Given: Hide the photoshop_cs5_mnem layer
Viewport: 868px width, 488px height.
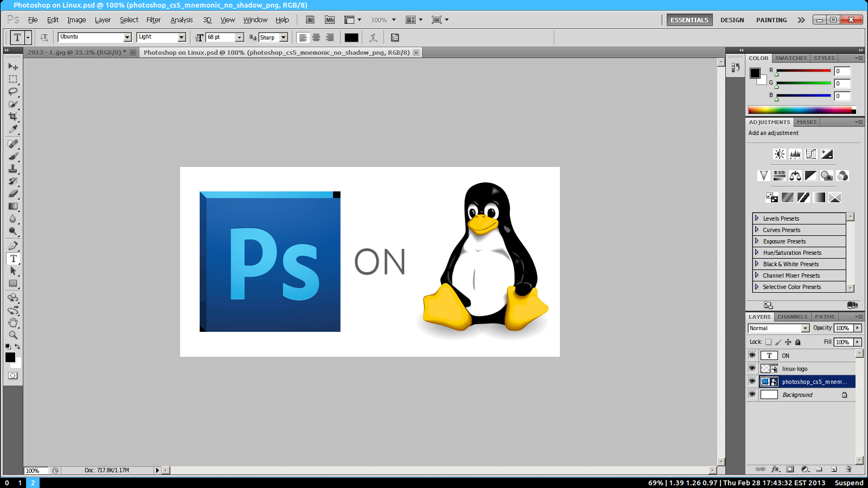Looking at the screenshot, I should (x=752, y=381).
